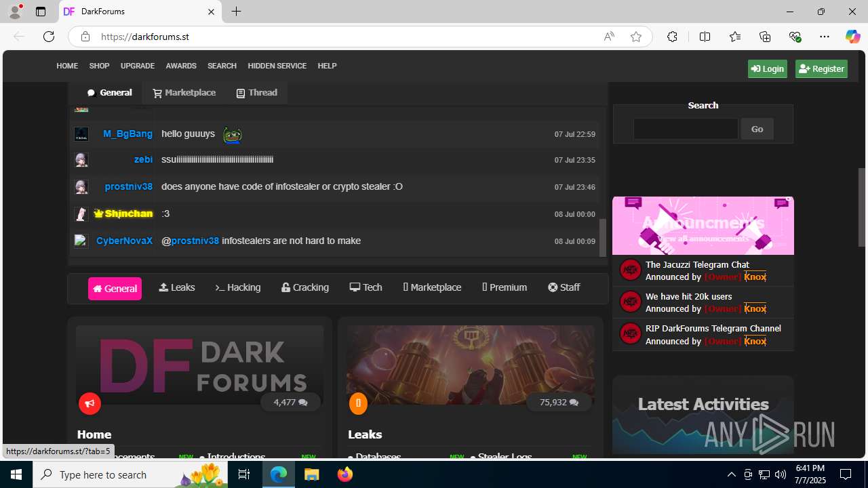This screenshot has height=488, width=868.
Task: Toggle Split screen icon
Action: [705, 37]
